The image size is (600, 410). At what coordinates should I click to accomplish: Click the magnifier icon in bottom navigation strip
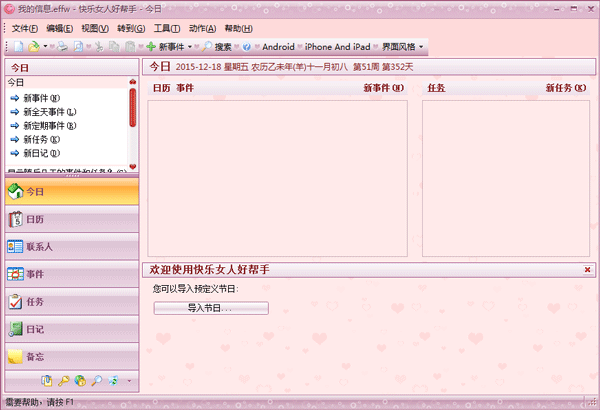point(97,381)
